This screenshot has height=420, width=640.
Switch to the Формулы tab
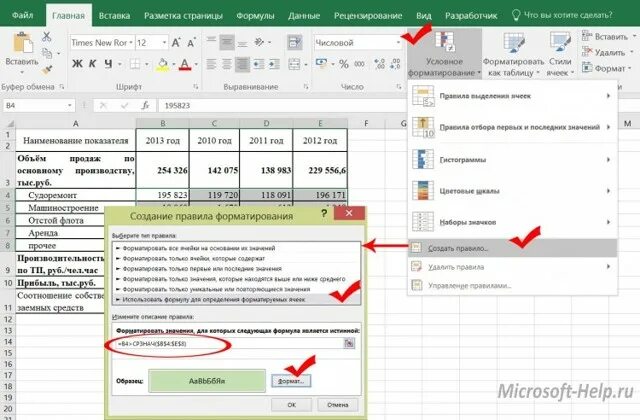(x=256, y=16)
